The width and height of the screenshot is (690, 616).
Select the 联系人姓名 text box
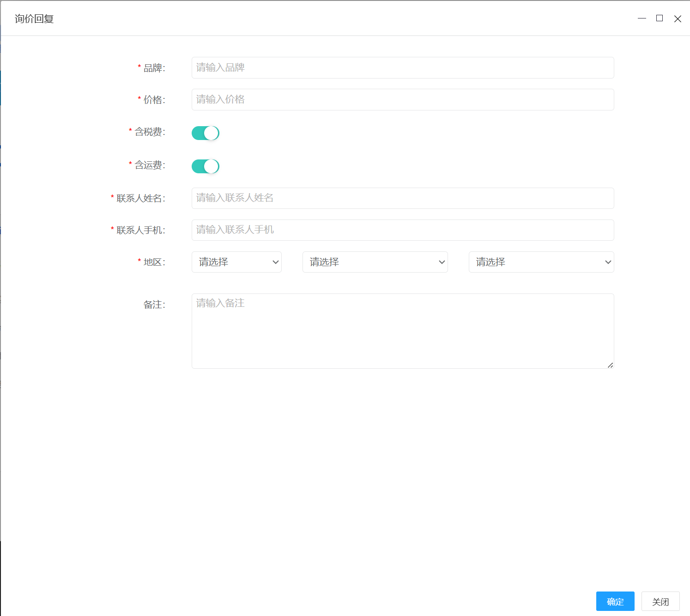tap(403, 198)
